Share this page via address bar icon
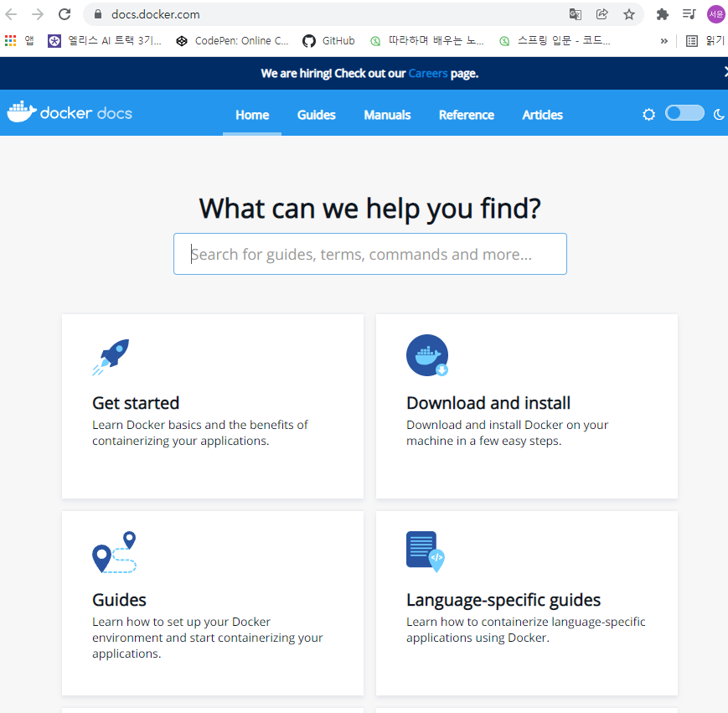Viewport: 728px width, 713px height. [602, 14]
